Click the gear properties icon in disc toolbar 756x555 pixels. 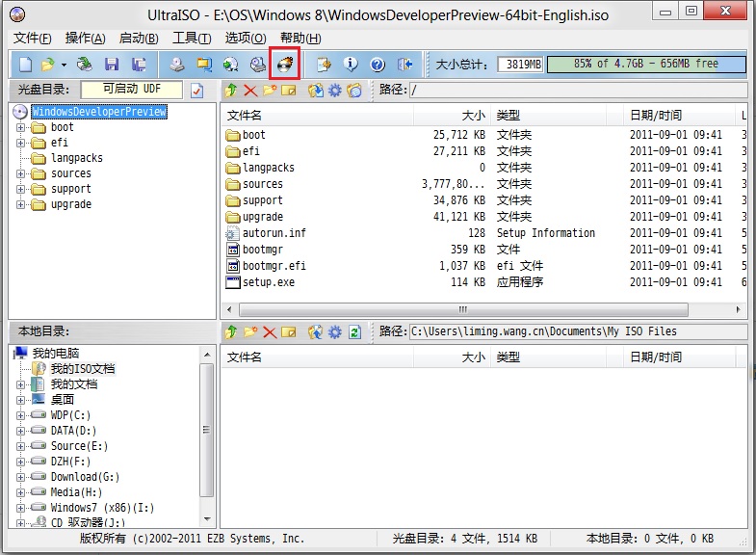click(335, 91)
